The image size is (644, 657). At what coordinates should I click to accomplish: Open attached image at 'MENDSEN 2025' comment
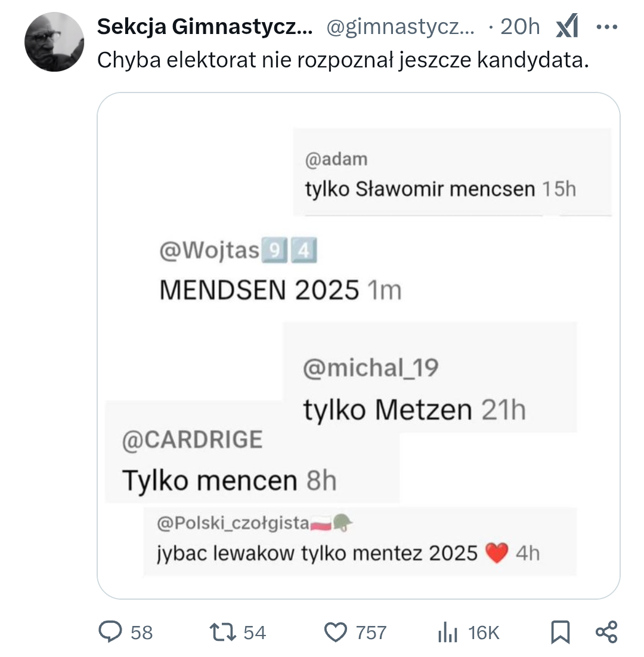259,290
